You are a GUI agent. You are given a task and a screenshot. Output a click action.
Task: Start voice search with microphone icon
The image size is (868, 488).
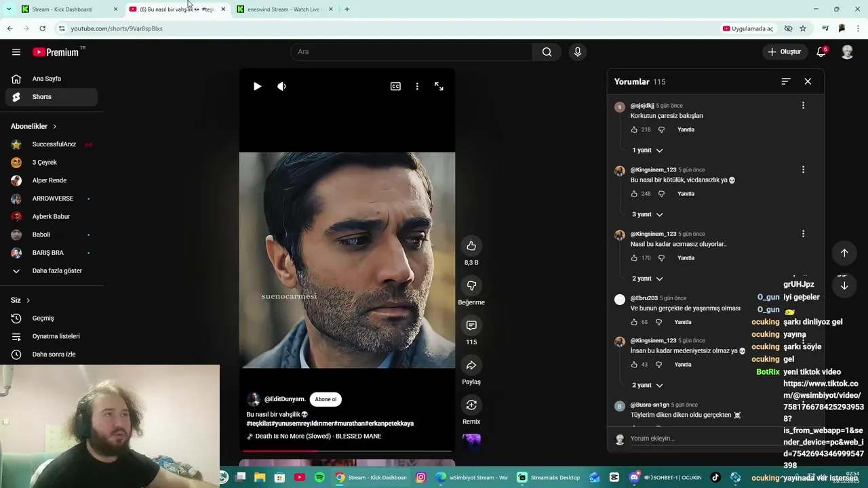pyautogui.click(x=577, y=52)
